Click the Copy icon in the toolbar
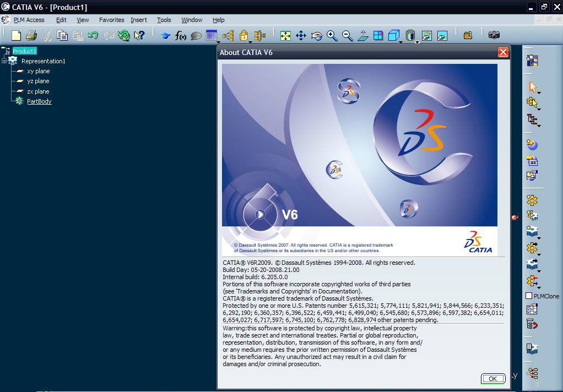563x392 pixels. coord(62,35)
